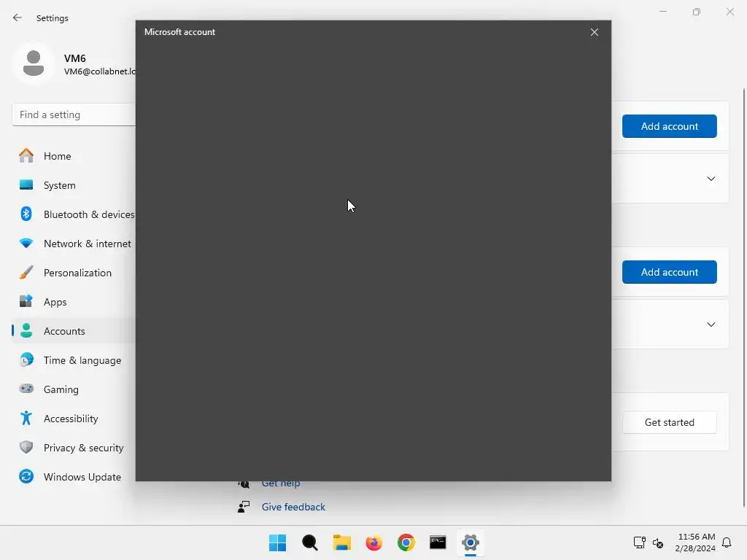Open Windows Update settings

pyautogui.click(x=74, y=477)
